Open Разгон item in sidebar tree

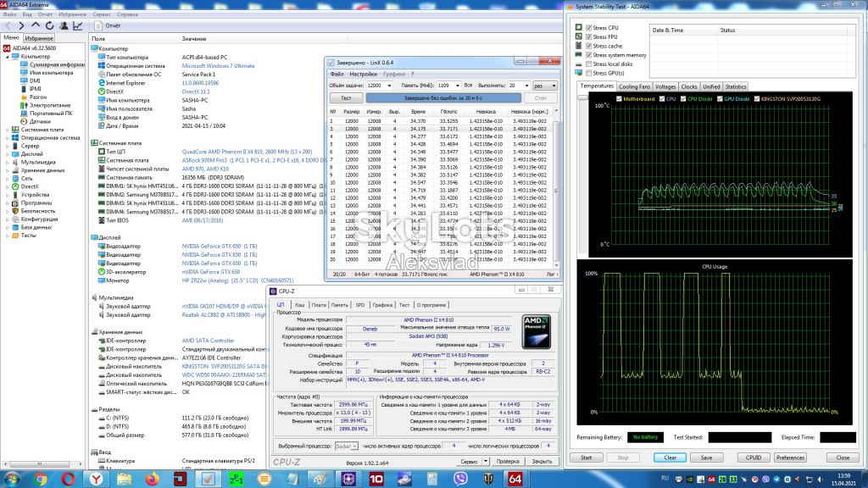34,97
